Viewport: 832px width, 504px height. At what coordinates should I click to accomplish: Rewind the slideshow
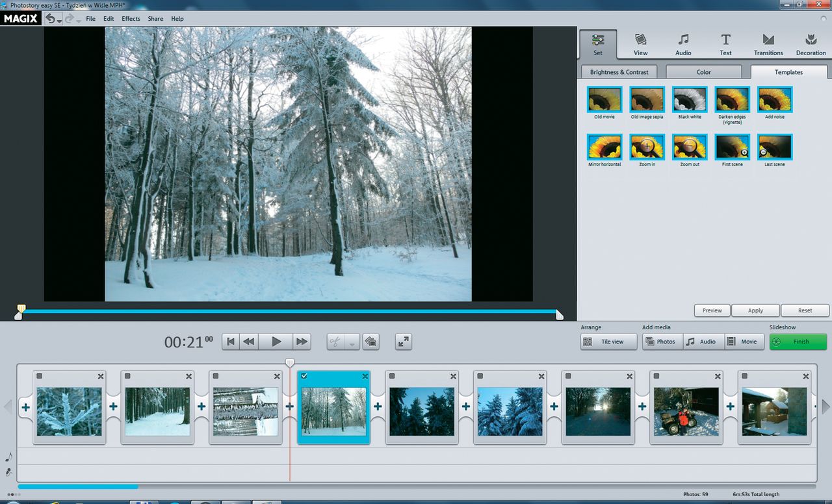(249, 342)
